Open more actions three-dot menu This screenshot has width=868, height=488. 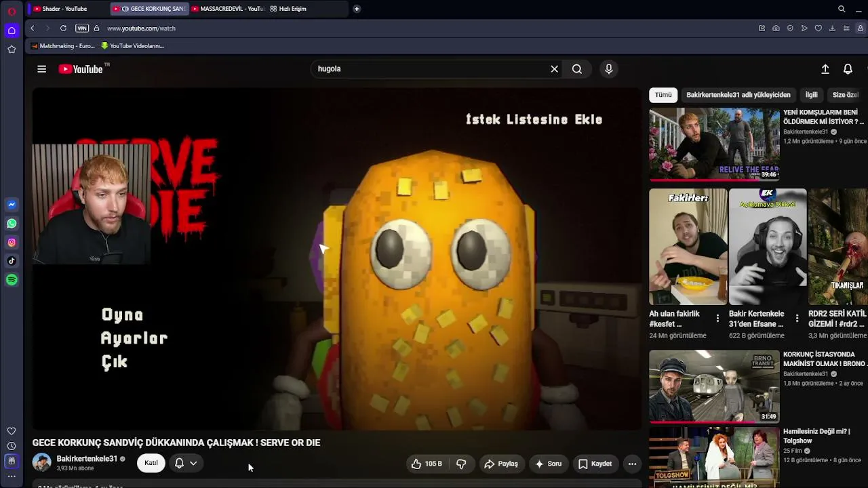pyautogui.click(x=632, y=464)
